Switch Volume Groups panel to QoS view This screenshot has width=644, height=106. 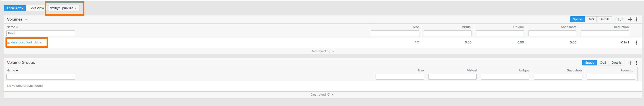coord(603,63)
